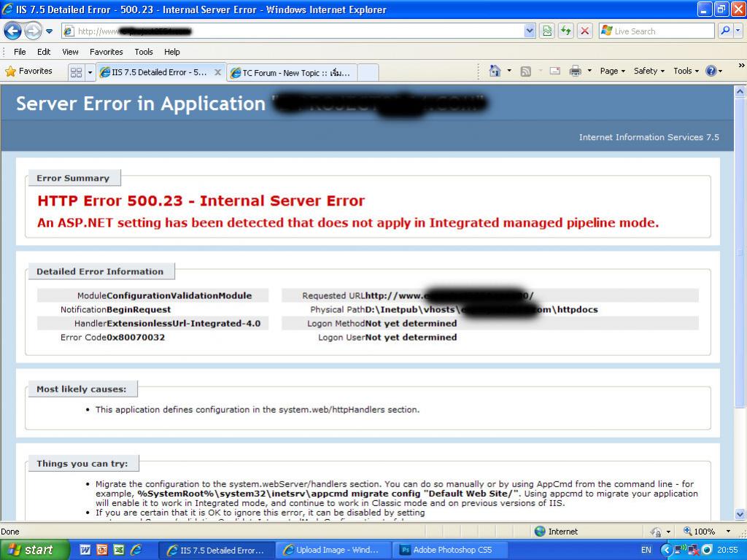This screenshot has width=747, height=560.
Task: Click the Internet security zone indicator
Action: tap(556, 532)
